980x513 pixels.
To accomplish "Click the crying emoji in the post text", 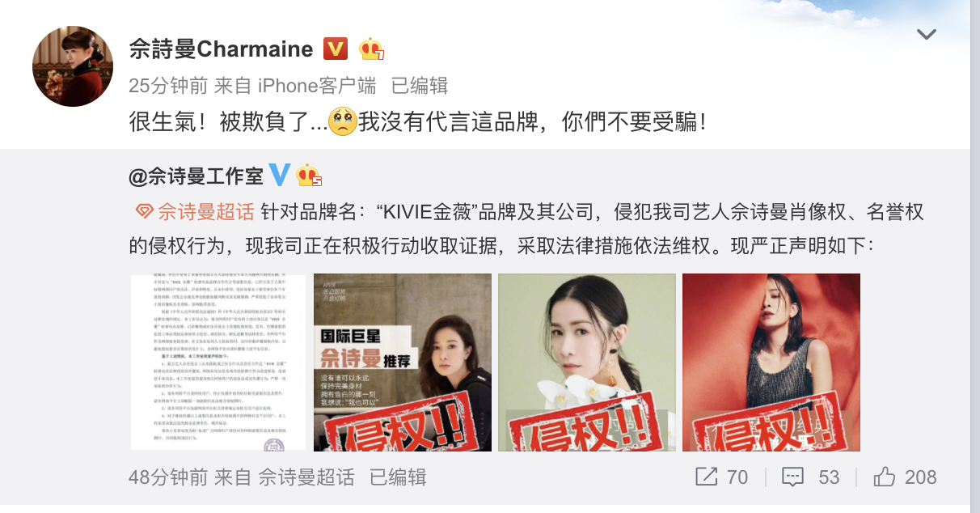I will (343, 122).
